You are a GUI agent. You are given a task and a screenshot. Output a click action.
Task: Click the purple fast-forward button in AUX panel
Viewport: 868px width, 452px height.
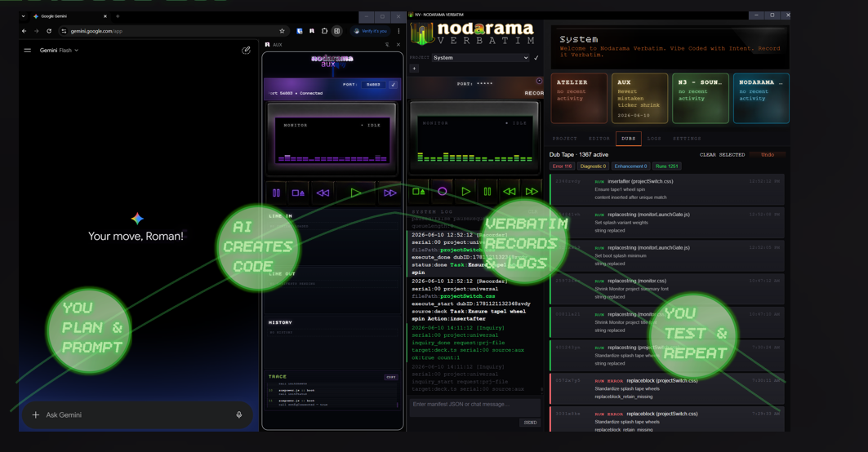point(389,193)
